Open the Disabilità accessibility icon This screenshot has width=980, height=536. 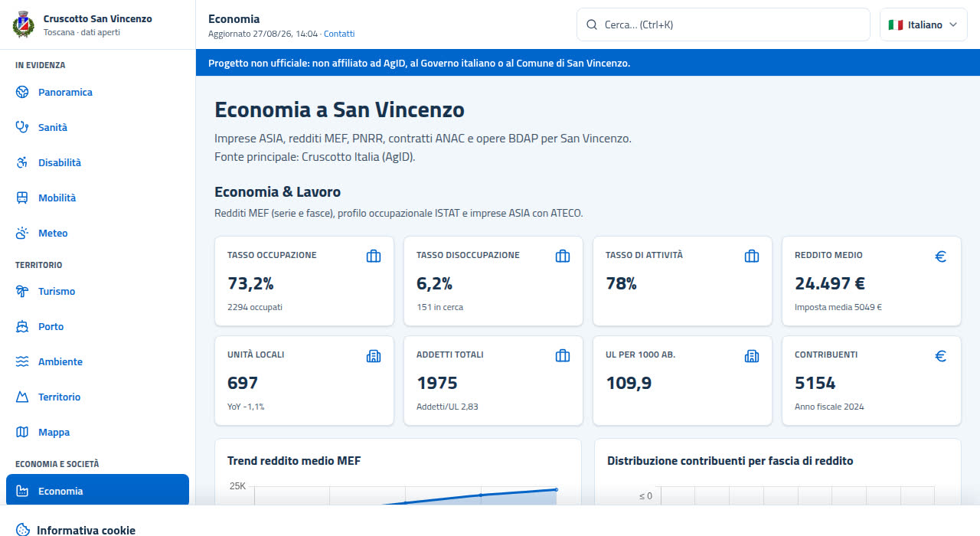(x=22, y=162)
